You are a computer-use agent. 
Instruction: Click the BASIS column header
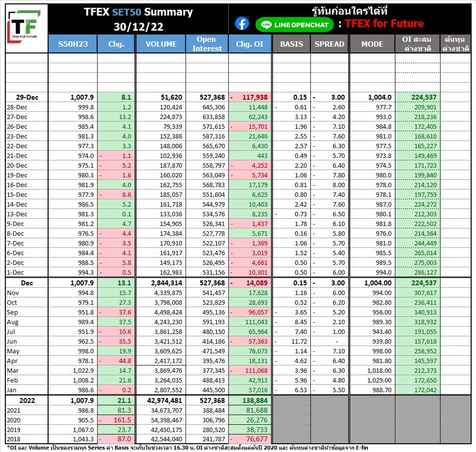291,44
